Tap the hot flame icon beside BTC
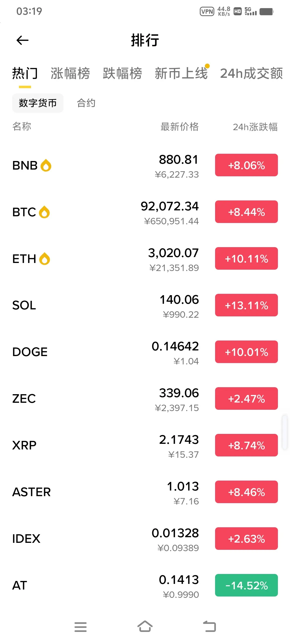The height and width of the screenshot is (644, 290). point(44,212)
